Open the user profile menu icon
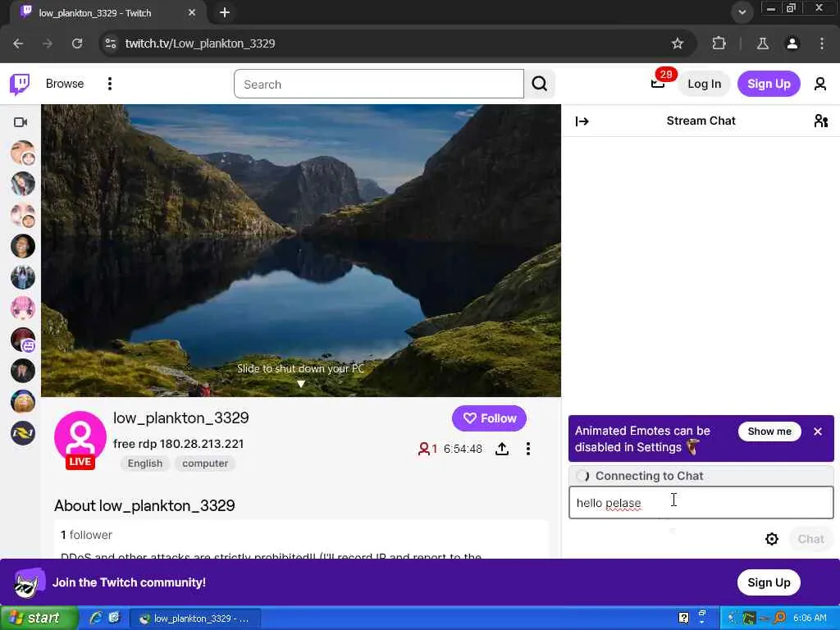 (820, 84)
